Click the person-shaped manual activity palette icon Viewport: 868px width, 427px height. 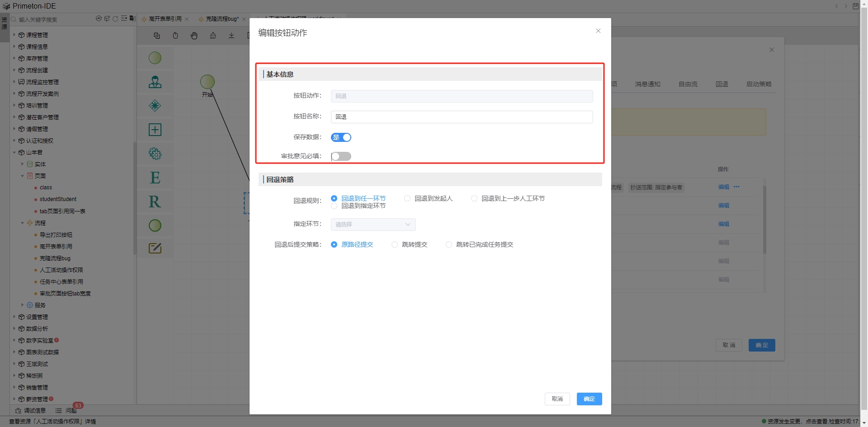(155, 82)
